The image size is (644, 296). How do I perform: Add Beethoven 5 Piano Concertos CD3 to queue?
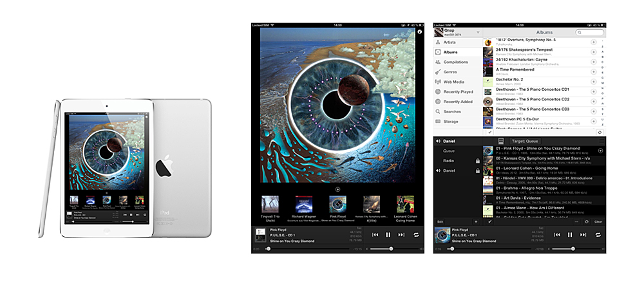(x=594, y=111)
